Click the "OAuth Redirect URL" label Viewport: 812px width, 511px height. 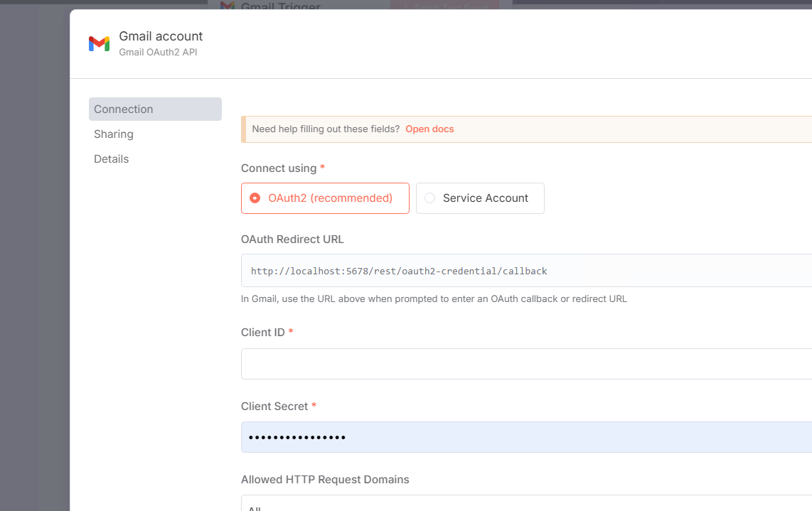[292, 240]
